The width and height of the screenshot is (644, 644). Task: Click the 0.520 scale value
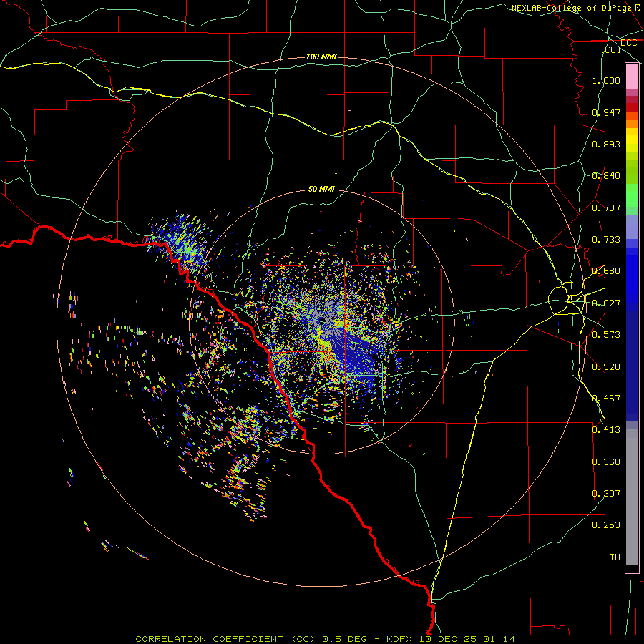[606, 367]
